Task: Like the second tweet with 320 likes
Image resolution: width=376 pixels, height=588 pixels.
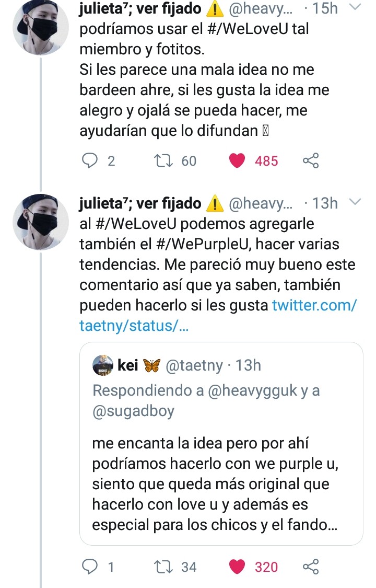Action: [x=238, y=567]
